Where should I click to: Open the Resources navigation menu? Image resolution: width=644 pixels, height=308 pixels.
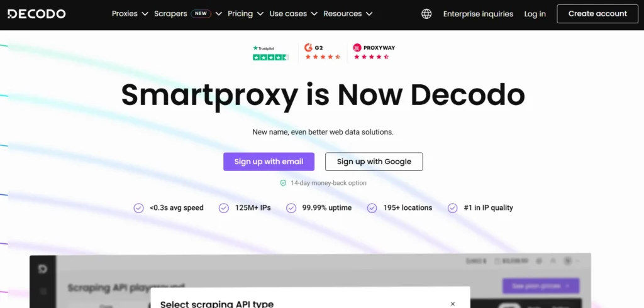pos(343,14)
